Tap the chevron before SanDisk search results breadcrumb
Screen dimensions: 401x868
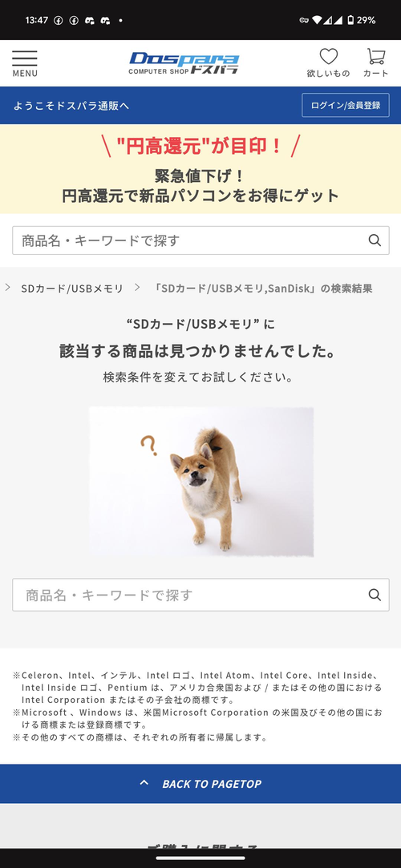pos(137,287)
